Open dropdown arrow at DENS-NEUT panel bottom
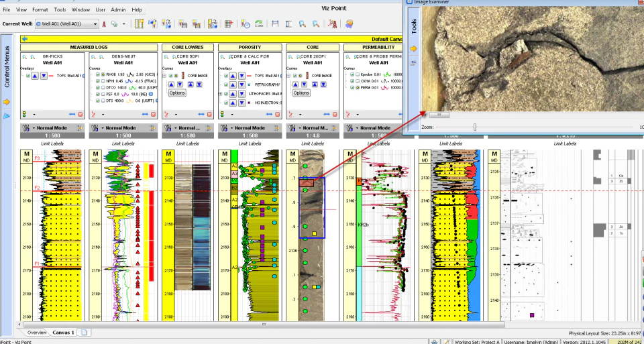The width and height of the screenshot is (644, 344). (x=104, y=115)
